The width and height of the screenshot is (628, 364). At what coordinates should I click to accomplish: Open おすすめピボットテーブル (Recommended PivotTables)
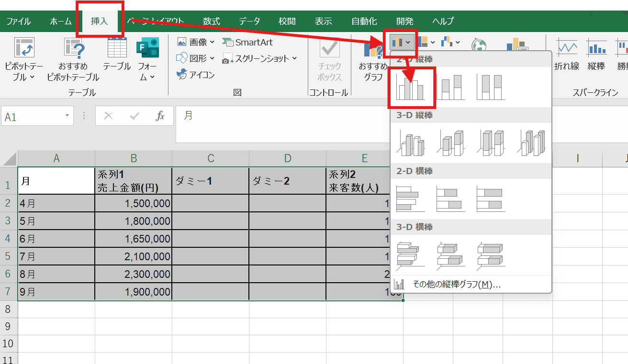click(73, 57)
